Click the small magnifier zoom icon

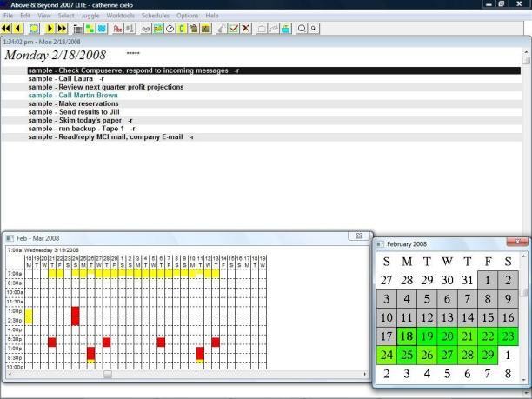[314, 29]
